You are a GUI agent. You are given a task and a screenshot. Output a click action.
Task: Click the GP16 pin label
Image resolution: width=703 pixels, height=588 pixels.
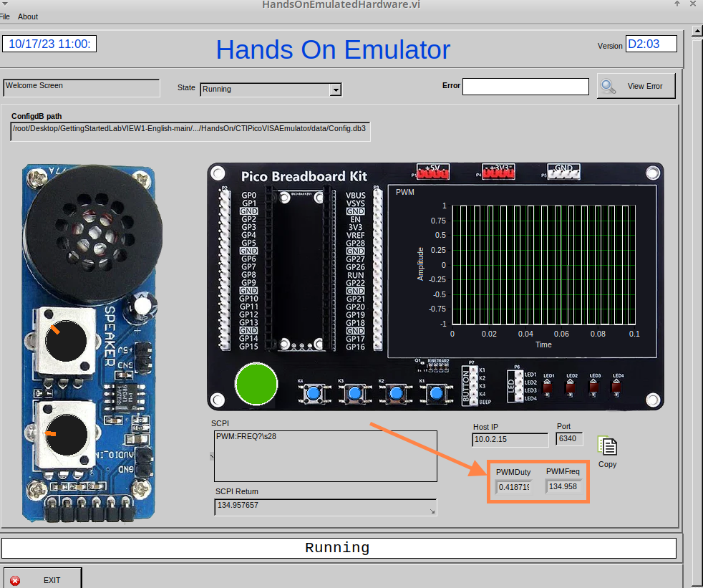356,347
